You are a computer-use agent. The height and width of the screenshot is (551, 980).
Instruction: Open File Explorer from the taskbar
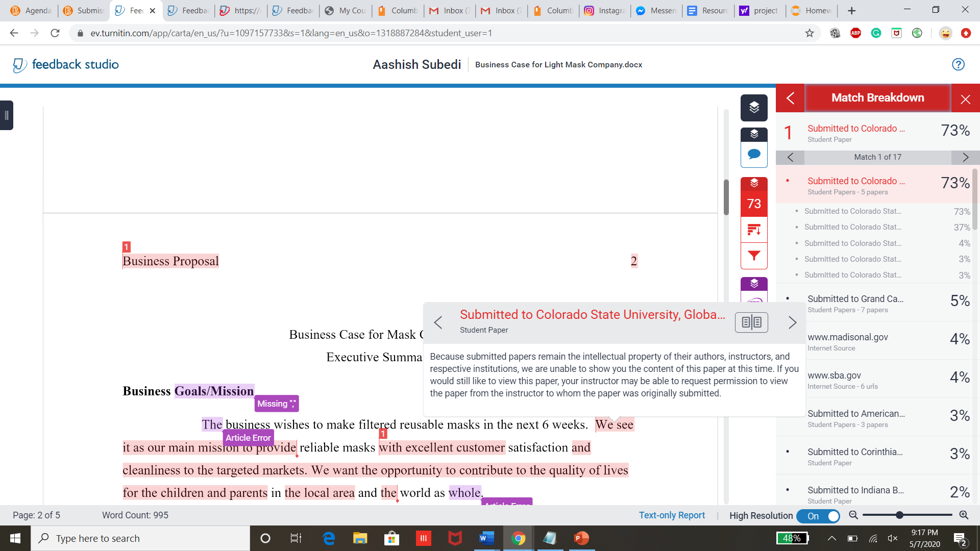[360, 538]
